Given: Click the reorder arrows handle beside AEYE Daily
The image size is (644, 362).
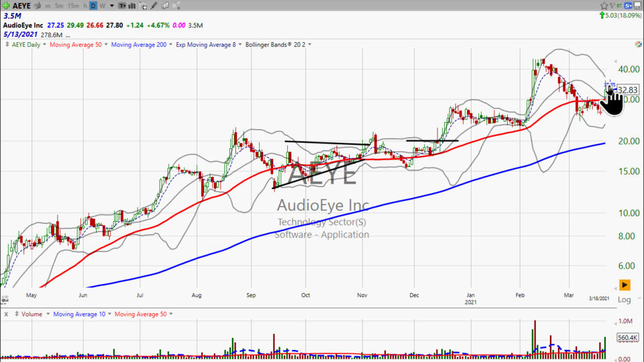Looking at the screenshot, I should tap(7, 44).
